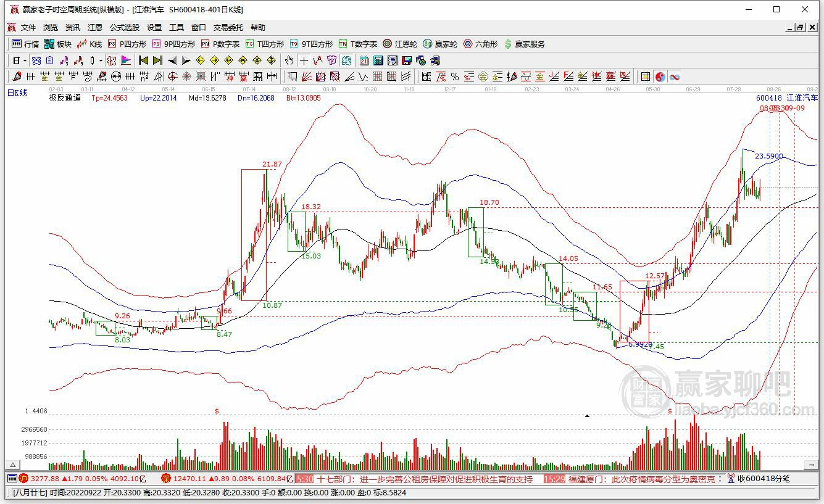Select the red 神 line tool icon
Viewport: 824px width, 504px height.
[x=230, y=76]
